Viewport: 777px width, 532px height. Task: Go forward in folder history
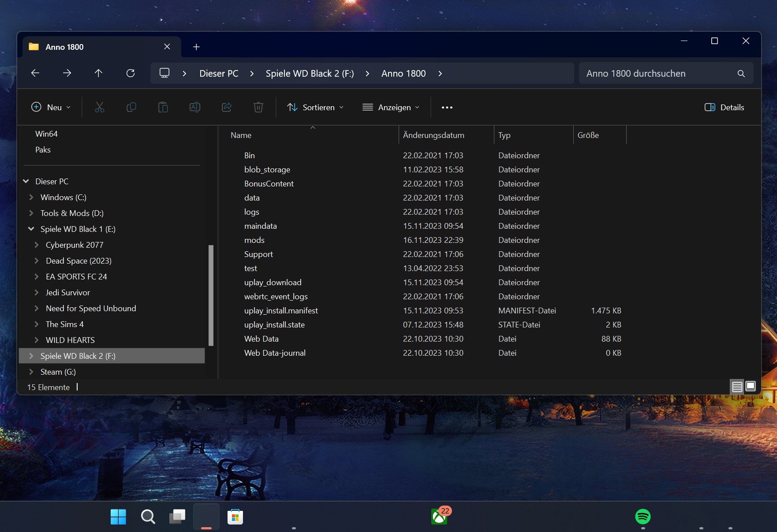coord(67,73)
